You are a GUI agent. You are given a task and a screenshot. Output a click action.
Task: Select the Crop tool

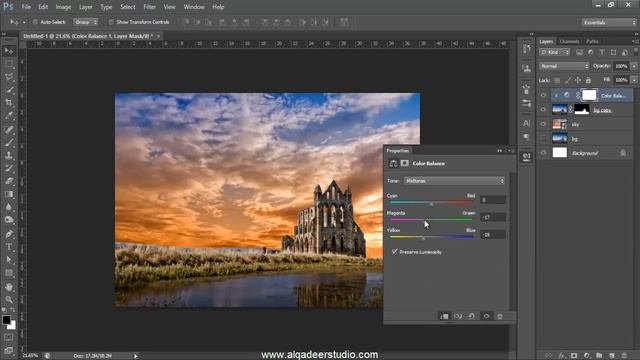click(9, 103)
